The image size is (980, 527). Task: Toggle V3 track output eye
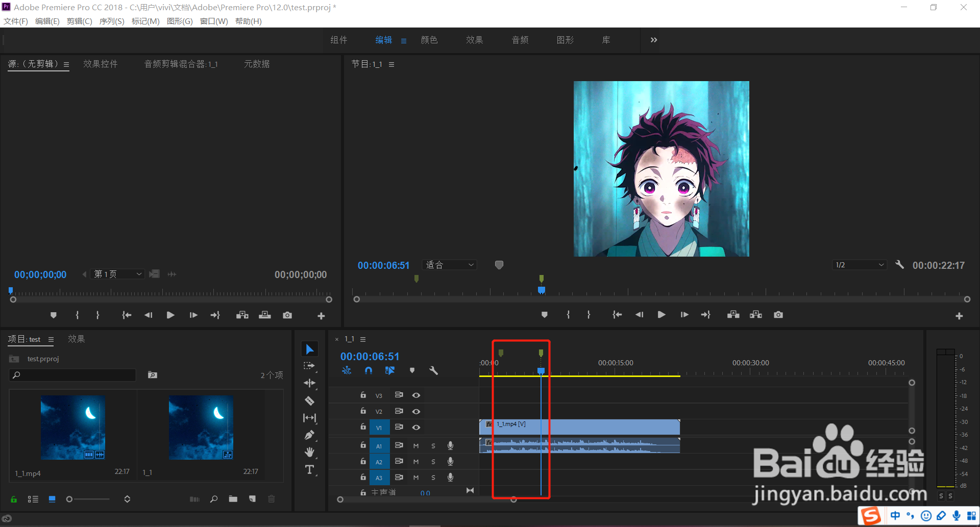(x=416, y=395)
